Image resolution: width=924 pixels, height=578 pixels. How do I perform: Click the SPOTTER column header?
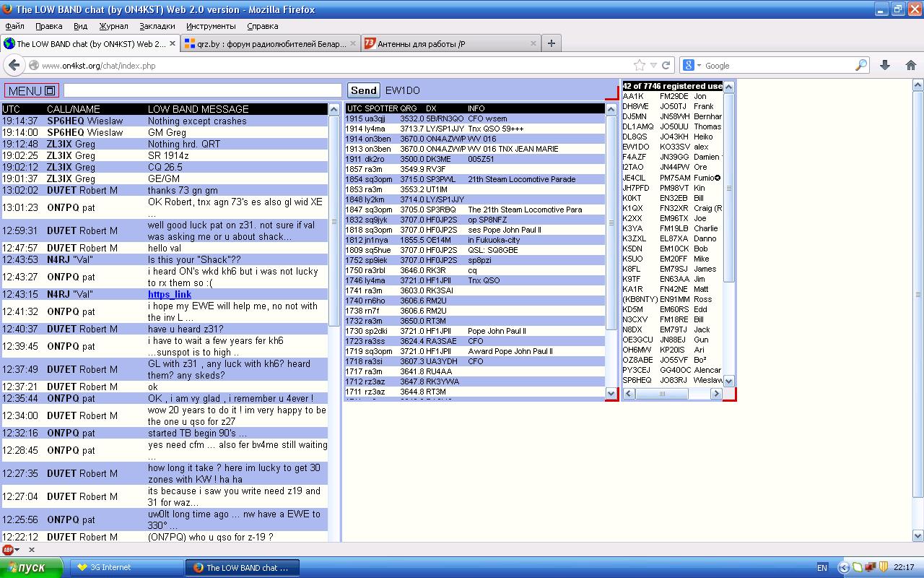(x=381, y=108)
